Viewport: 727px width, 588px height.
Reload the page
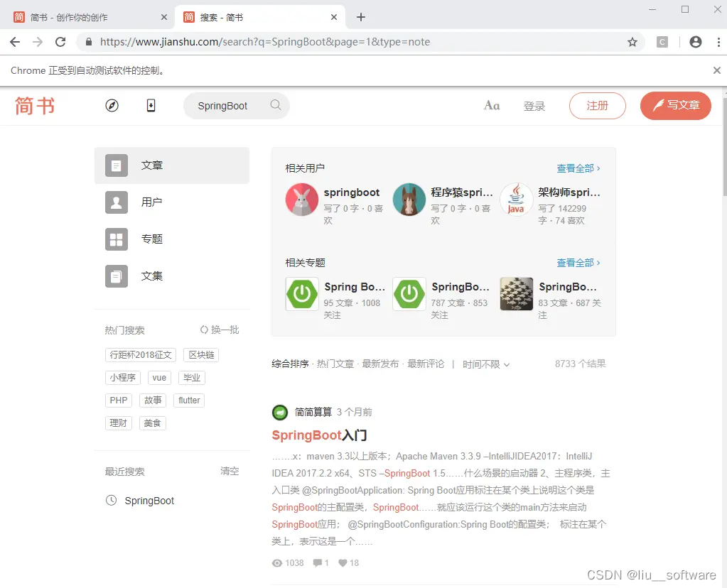coord(60,42)
